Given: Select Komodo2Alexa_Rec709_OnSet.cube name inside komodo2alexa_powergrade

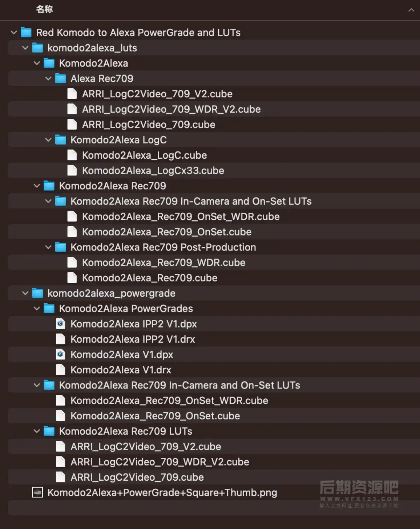Looking at the screenshot, I should point(155,416).
